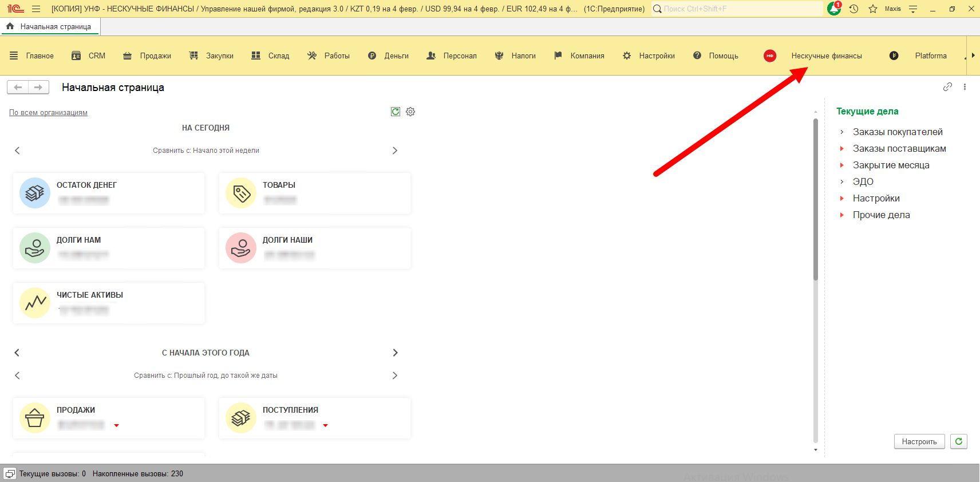Image resolution: width=980 pixels, height=482 pixels.
Task: Expand Закрытие месяца in Текущие дела
Action: point(841,165)
